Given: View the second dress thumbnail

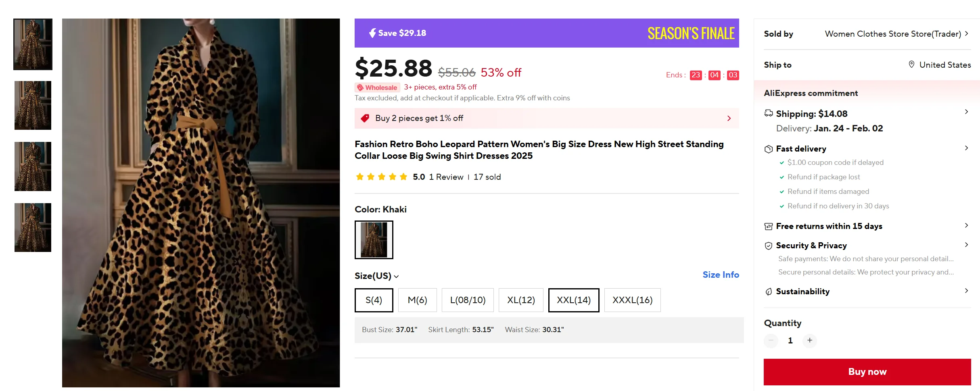Looking at the screenshot, I should [x=33, y=106].
